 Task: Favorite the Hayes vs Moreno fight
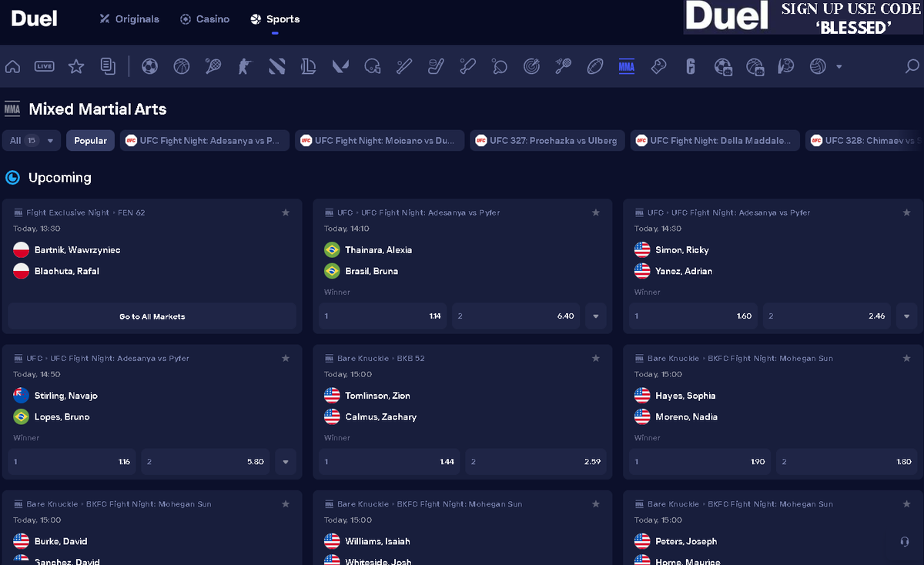(906, 358)
